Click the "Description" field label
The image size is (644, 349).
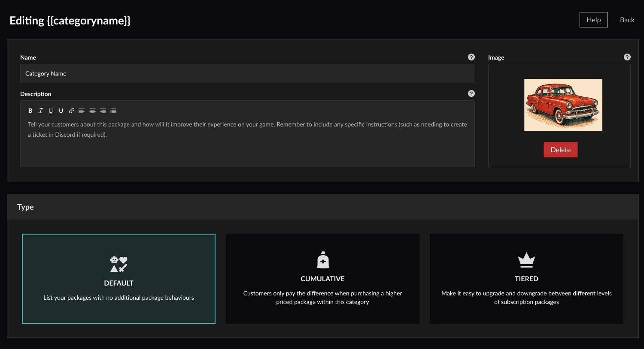click(x=36, y=94)
